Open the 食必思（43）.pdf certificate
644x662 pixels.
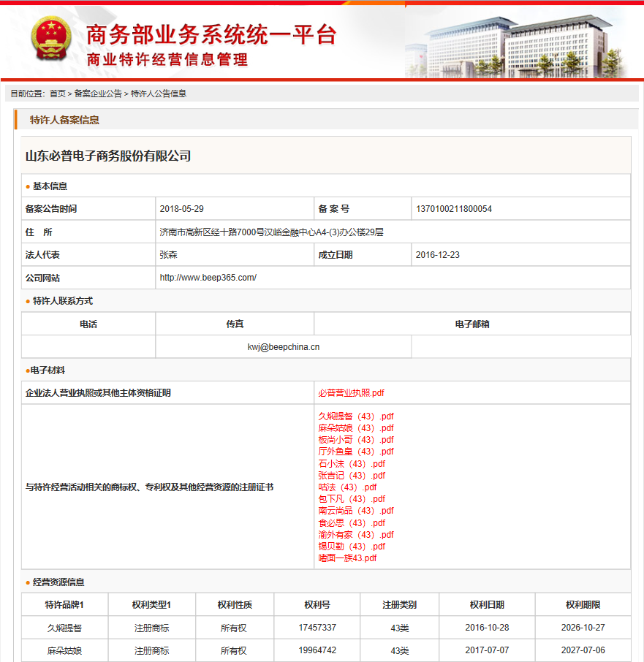(x=352, y=522)
